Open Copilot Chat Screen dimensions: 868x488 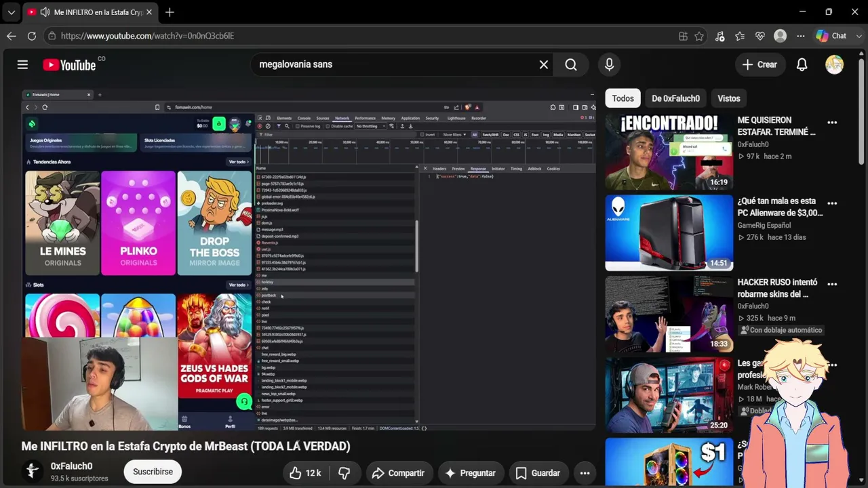[831, 36]
